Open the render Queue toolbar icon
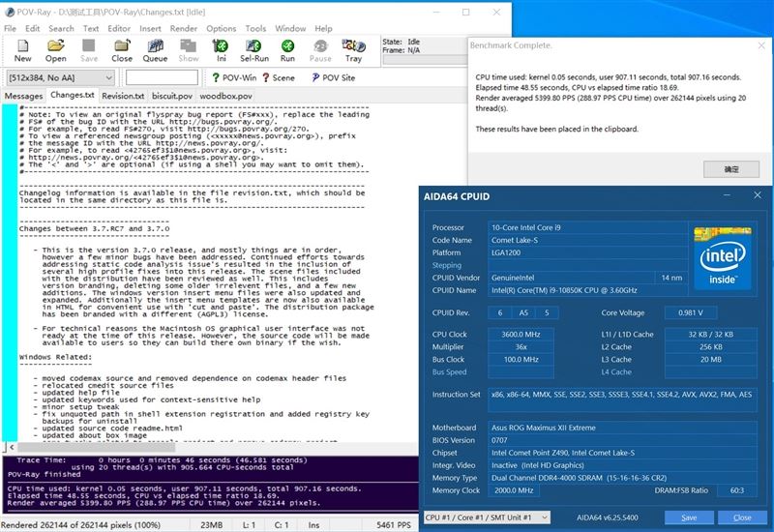This screenshot has height=532, width=774. (x=155, y=51)
